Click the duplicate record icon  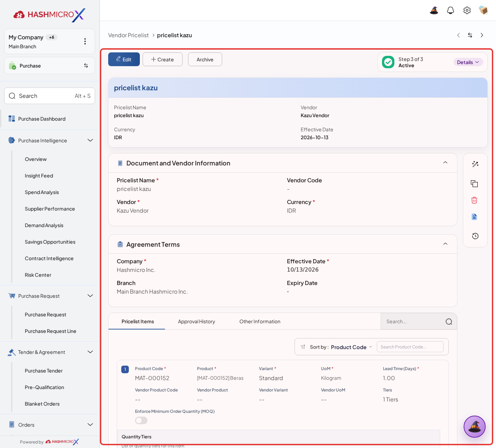coord(475,184)
